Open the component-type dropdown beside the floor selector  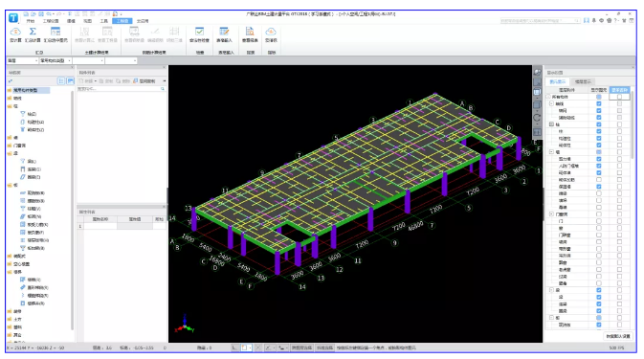56,61
